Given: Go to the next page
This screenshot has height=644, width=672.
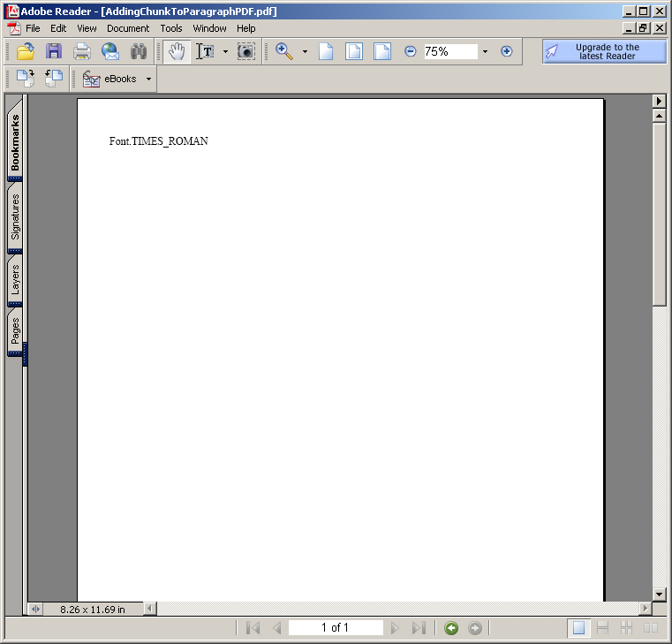Looking at the screenshot, I should (395, 628).
